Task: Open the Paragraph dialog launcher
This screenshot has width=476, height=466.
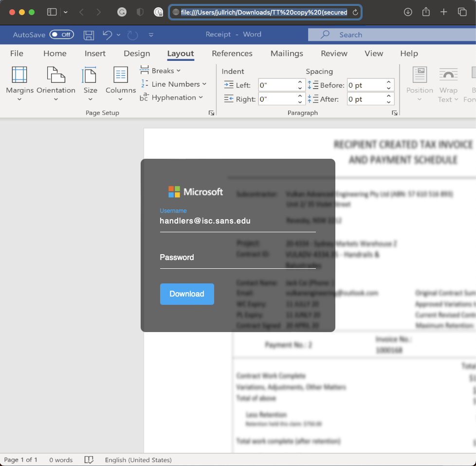Action: click(394, 113)
